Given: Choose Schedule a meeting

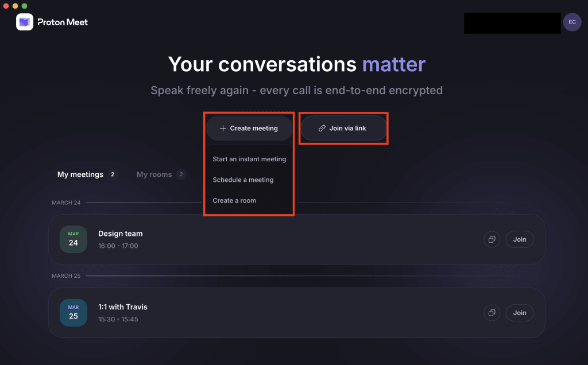Looking at the screenshot, I should (243, 180).
